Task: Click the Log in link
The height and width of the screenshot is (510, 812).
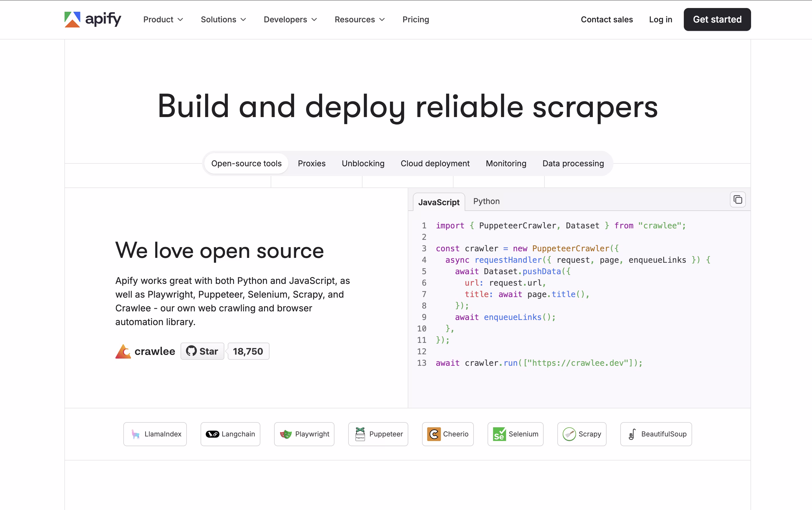Action: (661, 19)
